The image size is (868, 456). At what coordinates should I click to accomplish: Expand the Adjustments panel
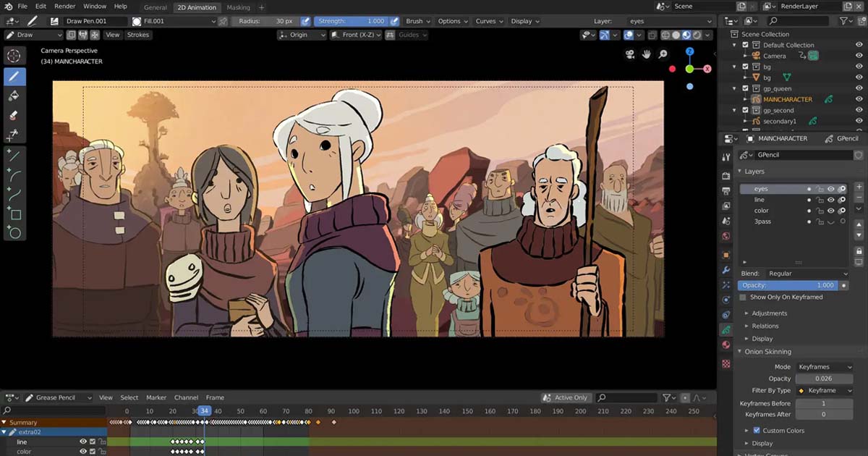pyautogui.click(x=769, y=313)
